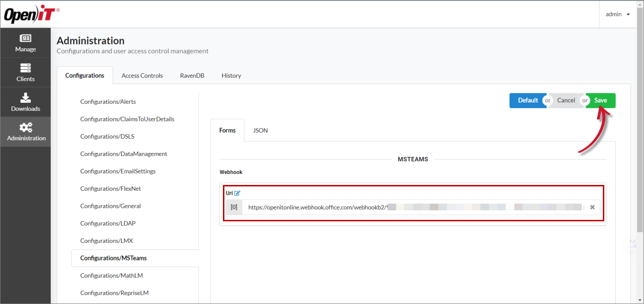Image resolution: width=644 pixels, height=304 pixels.
Task: Restore Default configuration values
Action: [x=528, y=100]
